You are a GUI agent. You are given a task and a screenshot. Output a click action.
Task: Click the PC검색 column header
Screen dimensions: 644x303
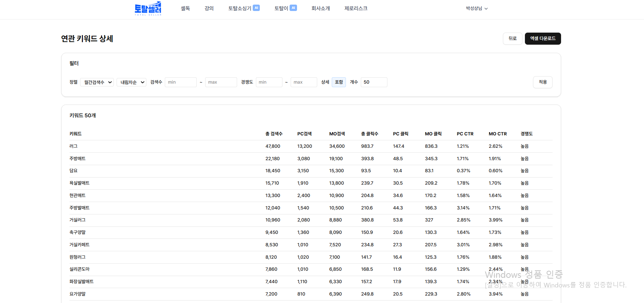pyautogui.click(x=304, y=134)
